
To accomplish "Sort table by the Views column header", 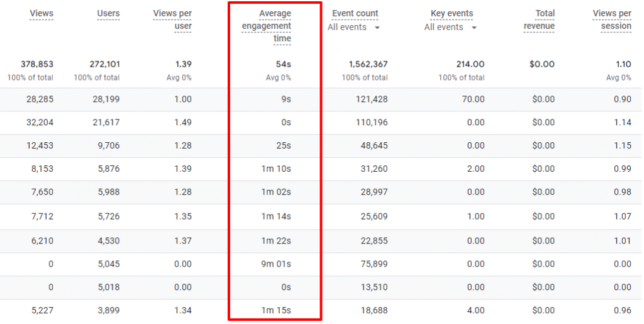I will coord(42,14).
